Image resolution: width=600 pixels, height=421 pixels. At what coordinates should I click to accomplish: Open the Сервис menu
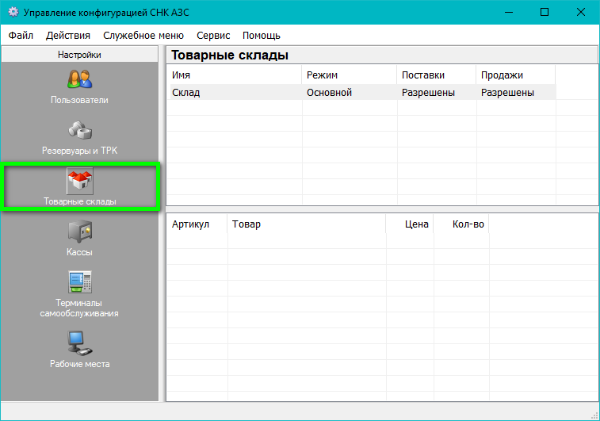[214, 34]
